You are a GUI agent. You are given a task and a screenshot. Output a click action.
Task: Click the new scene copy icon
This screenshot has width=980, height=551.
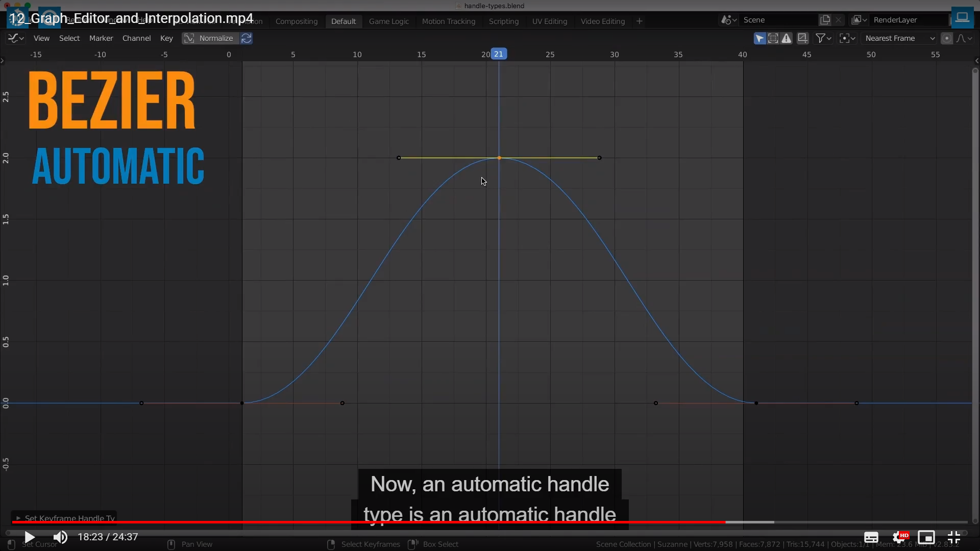(825, 20)
